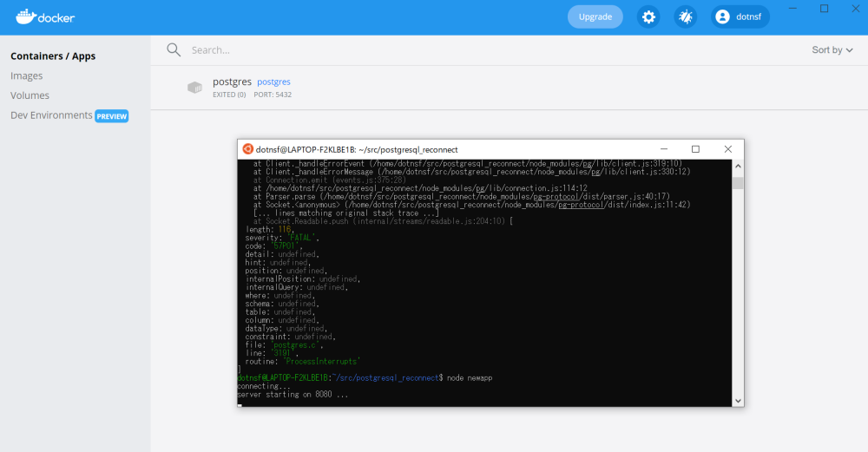The width and height of the screenshot is (868, 452).
Task: Click 'server starting on 8080' line
Action: (293, 395)
